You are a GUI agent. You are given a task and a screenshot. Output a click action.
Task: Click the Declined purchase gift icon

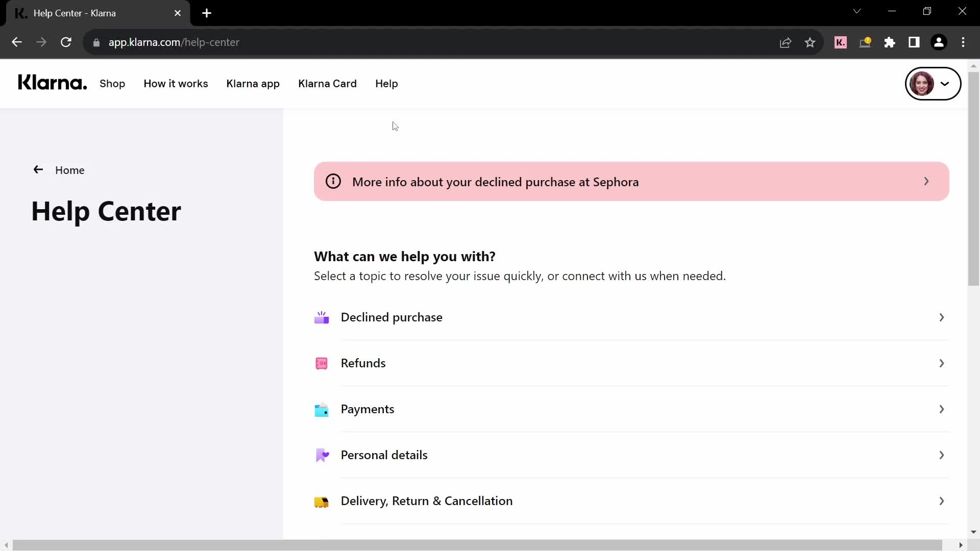click(322, 317)
